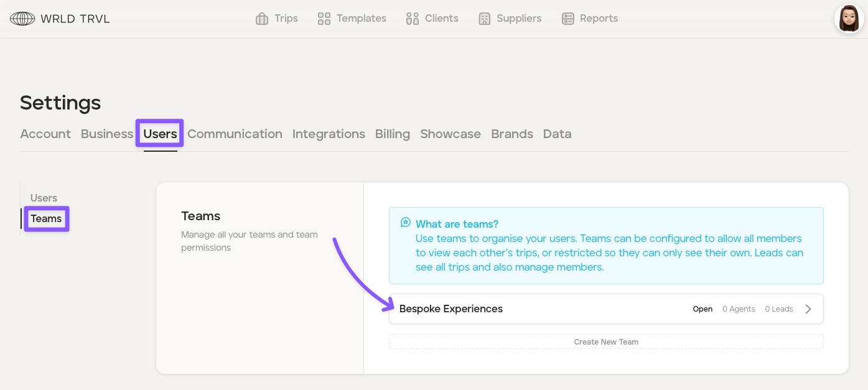Viewport: 868px width, 390px height.
Task: Switch to the Account settings tab
Action: [45, 134]
